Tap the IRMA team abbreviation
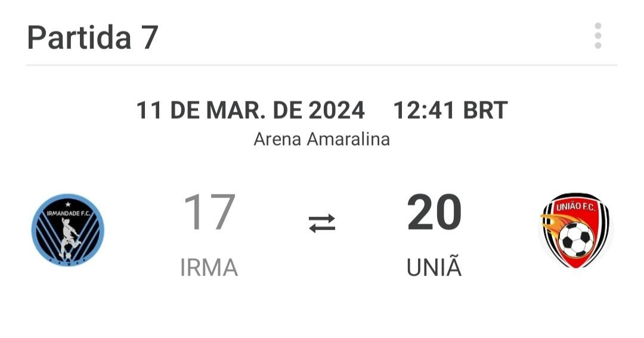This screenshot has height=338, width=644. 209,268
